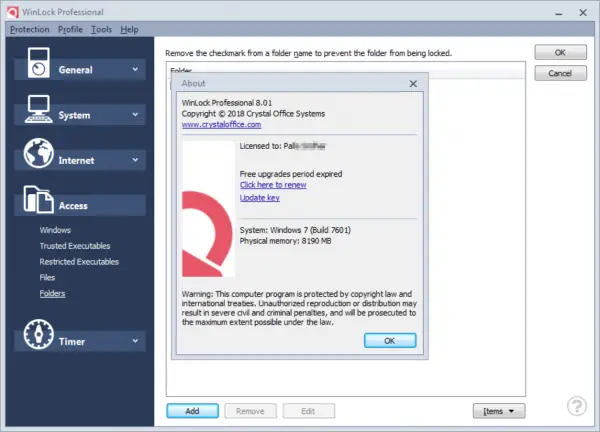Image resolution: width=600 pixels, height=432 pixels.
Task: Open the Help menu
Action: [129, 29]
